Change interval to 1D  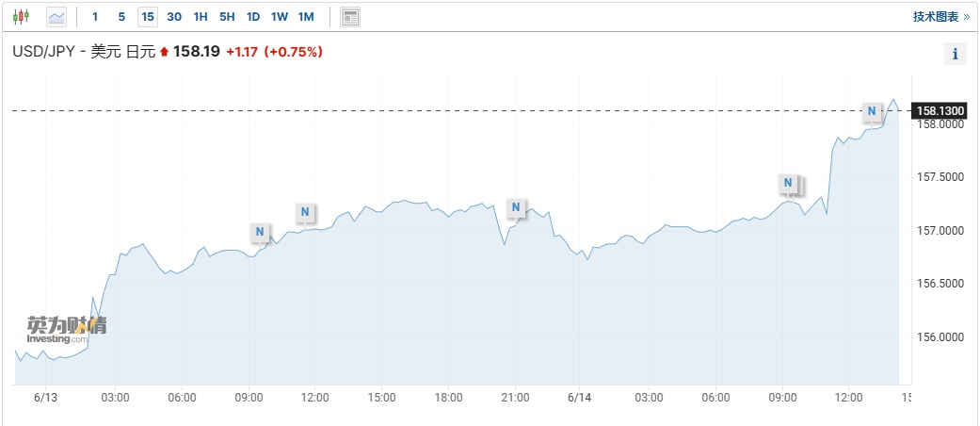253,17
